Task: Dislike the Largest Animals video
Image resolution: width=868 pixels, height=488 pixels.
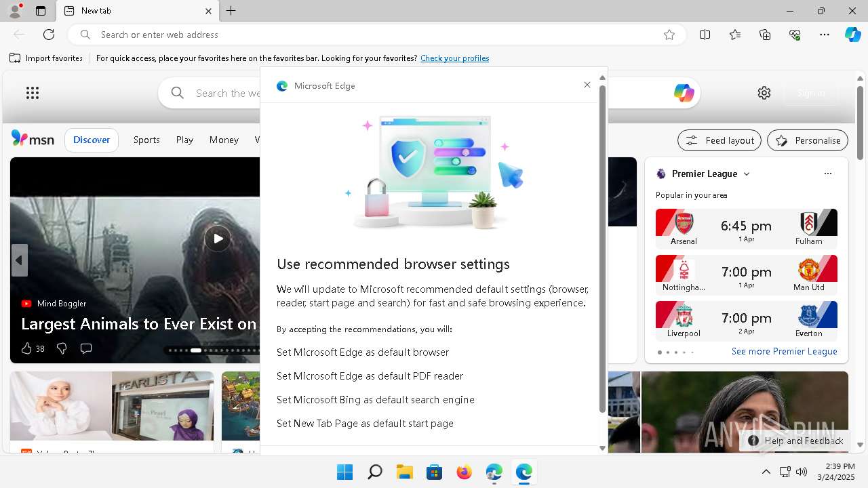Action: pyautogui.click(x=62, y=348)
